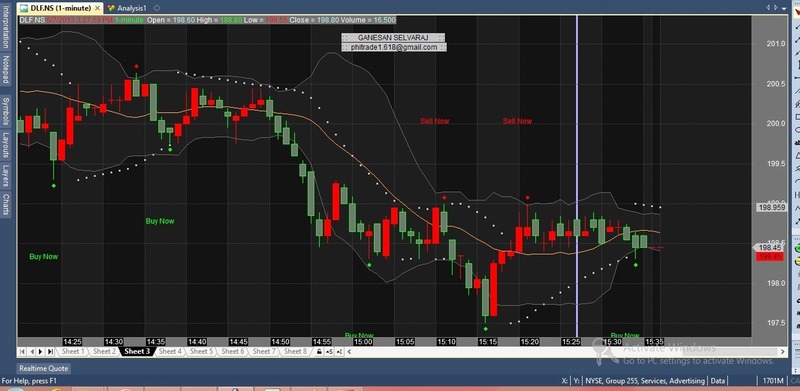The image size is (800, 391).
Task: Jump to the last sheet with the last-sheet arrow
Action: (x=50, y=352)
